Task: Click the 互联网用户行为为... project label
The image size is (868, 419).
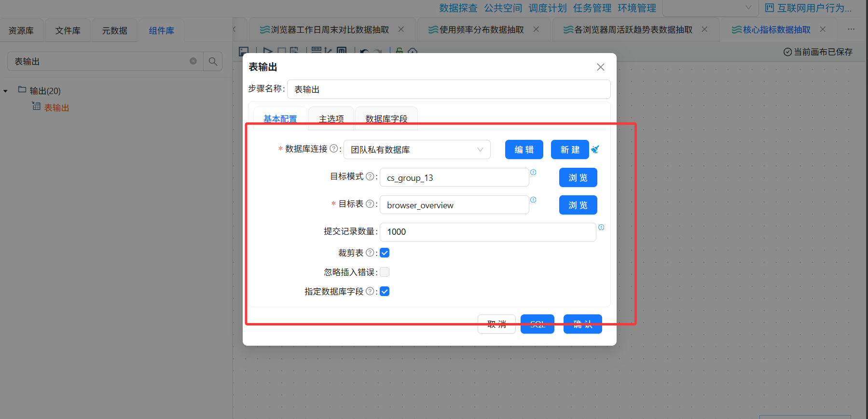Action: pos(814,8)
